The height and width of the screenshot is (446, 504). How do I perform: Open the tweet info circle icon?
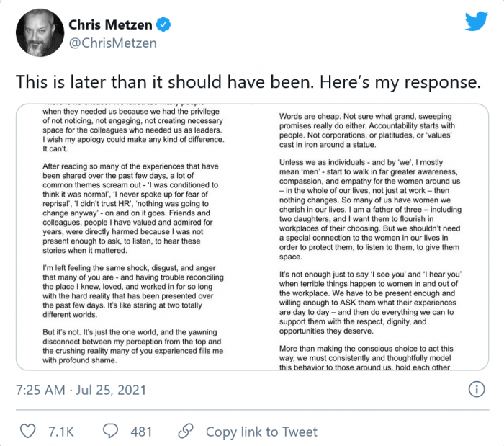[x=476, y=390]
